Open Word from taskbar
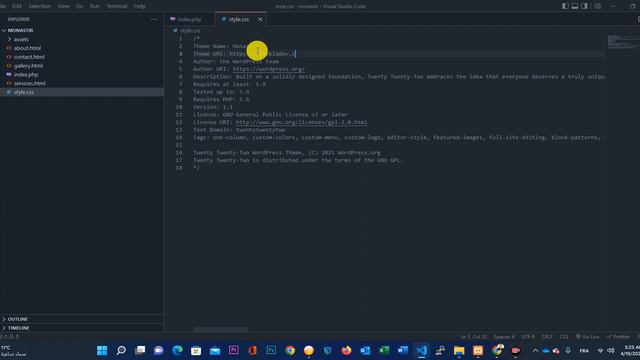Screen dimensions: 640x360 [x=402, y=350]
